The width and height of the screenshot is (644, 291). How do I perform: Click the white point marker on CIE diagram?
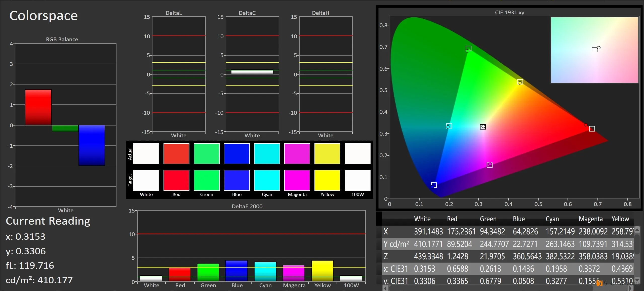coord(483,127)
